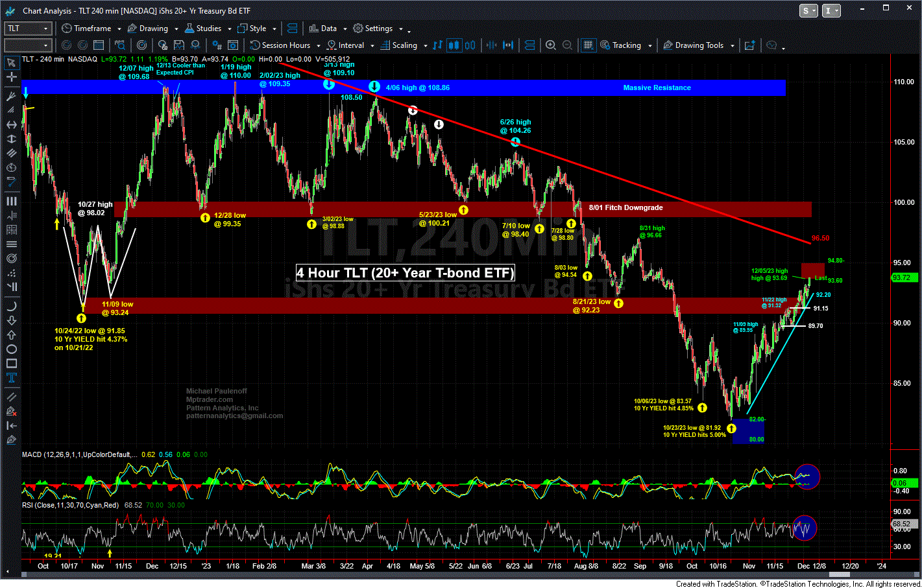Click the red 8/01 Fitch Downgrade zone
The image size is (922, 588).
pos(463,209)
